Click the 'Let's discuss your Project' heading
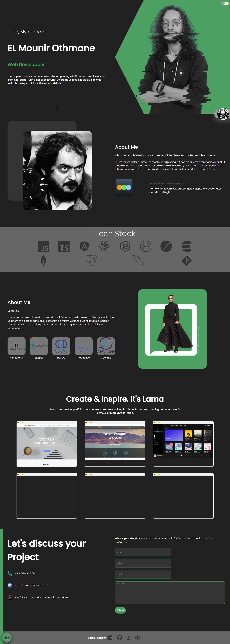The image size is (230, 644). click(x=47, y=550)
